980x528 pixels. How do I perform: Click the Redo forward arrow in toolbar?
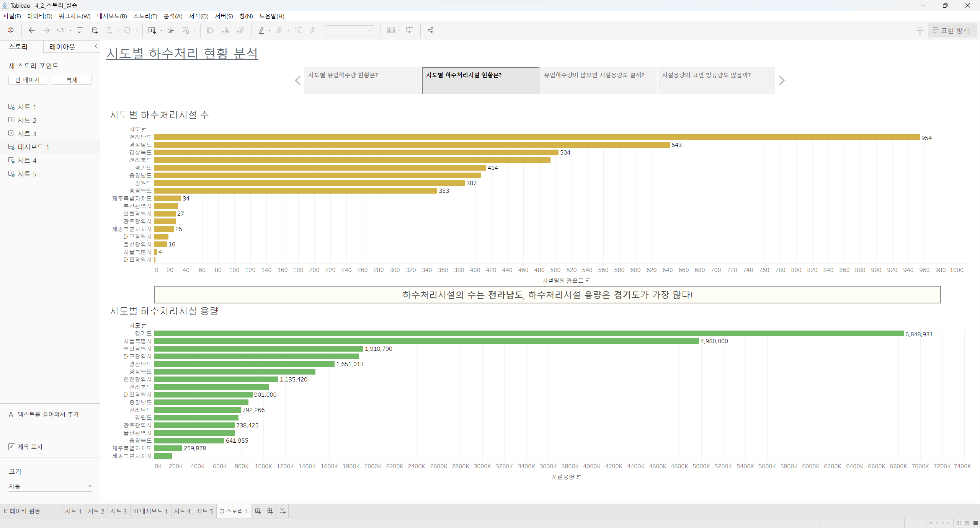tap(47, 30)
